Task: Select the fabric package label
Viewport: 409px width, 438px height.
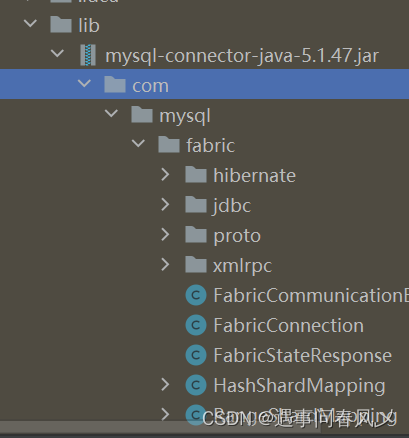Action: 211,145
